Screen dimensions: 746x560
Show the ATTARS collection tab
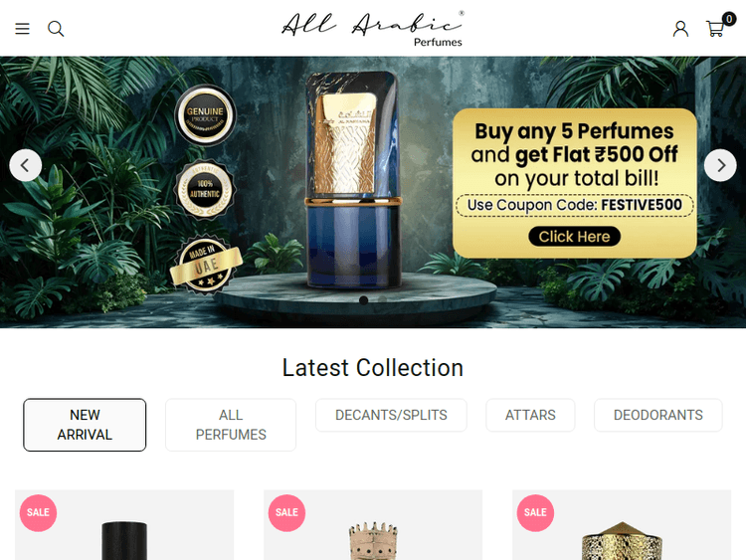tap(530, 415)
